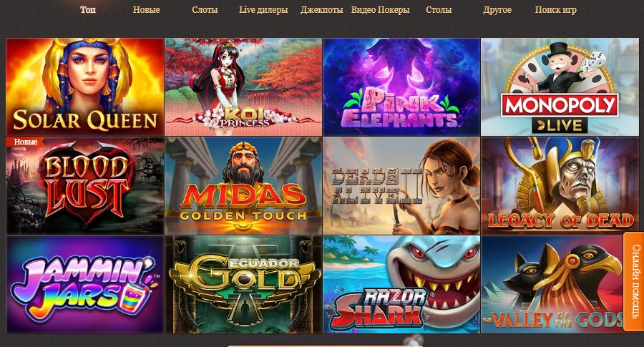Viewport: 644px width, 347px height.
Task: Select the Midas Golden Touch game
Action: click(x=243, y=186)
